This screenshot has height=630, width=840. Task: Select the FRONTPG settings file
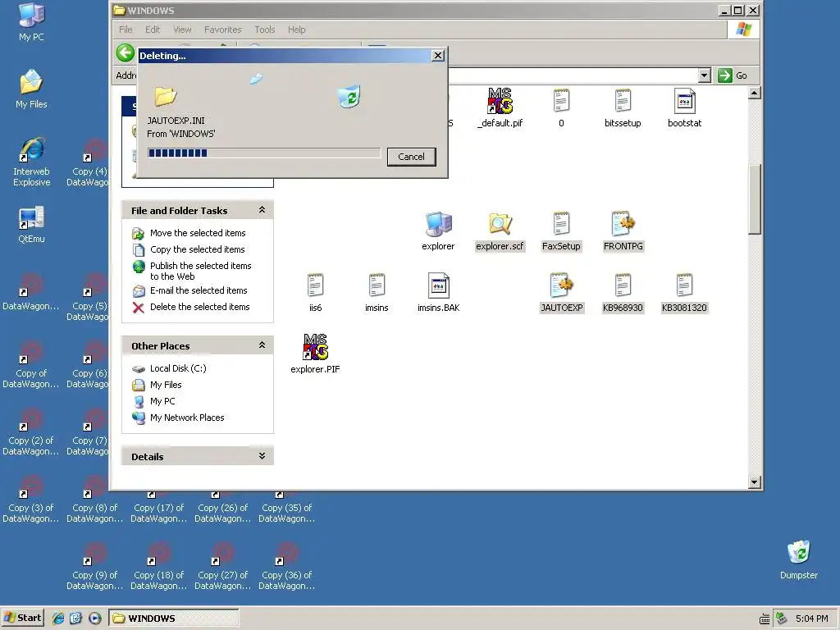click(623, 231)
